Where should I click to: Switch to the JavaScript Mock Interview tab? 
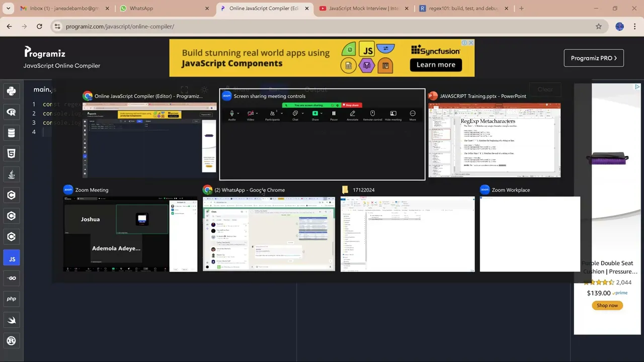tap(365, 8)
